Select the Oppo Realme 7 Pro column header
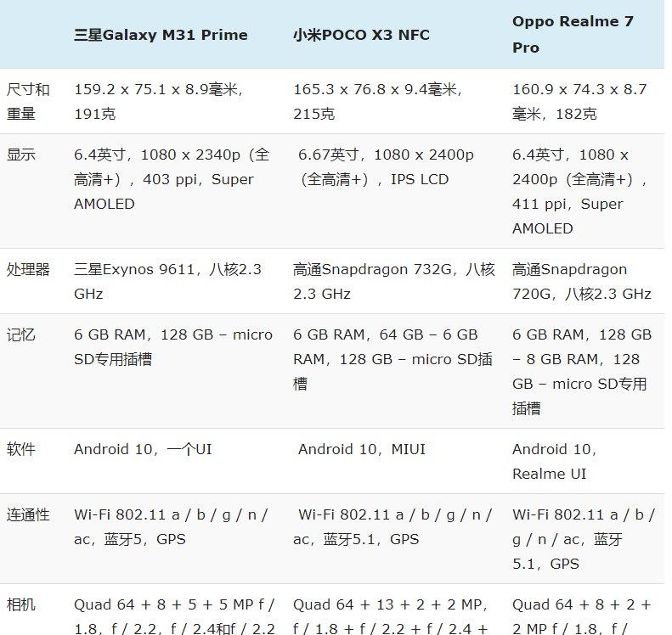This screenshot has height=635, width=672. [x=573, y=34]
